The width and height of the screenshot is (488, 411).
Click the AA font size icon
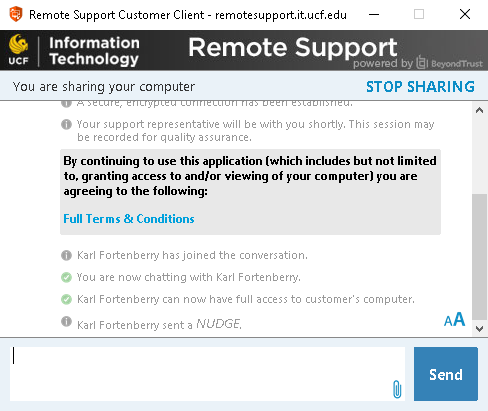(454, 320)
